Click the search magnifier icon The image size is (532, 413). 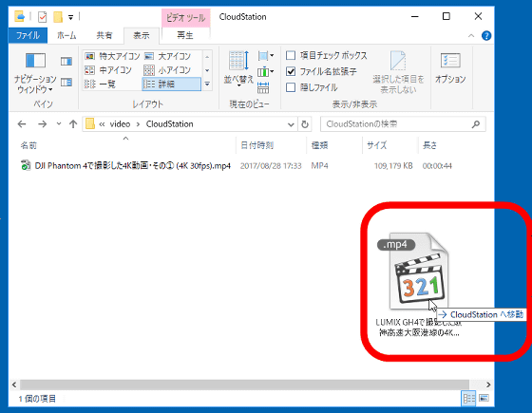point(476,124)
